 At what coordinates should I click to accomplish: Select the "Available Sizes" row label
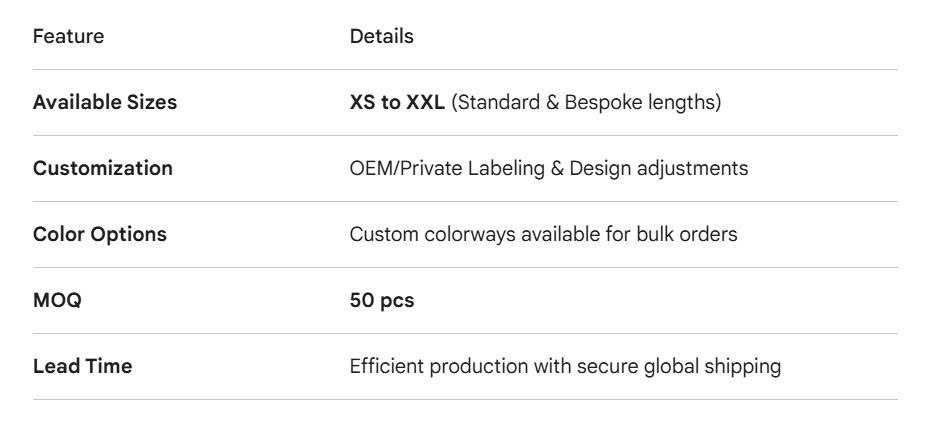pos(105,103)
